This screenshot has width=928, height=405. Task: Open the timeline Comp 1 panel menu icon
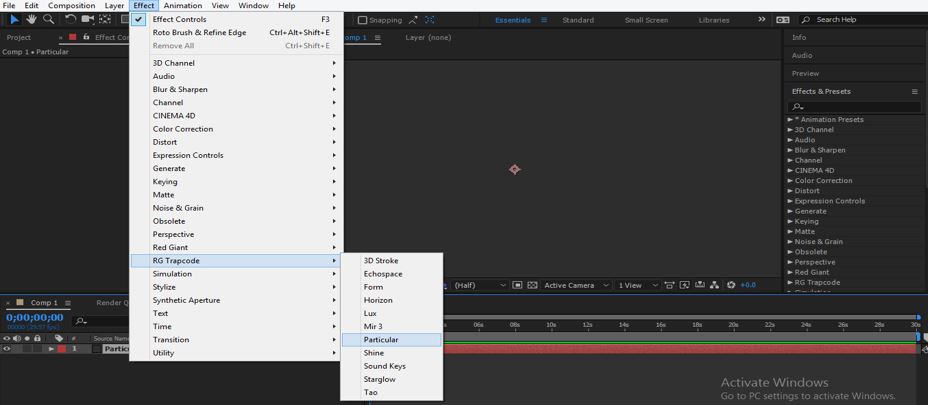66,303
